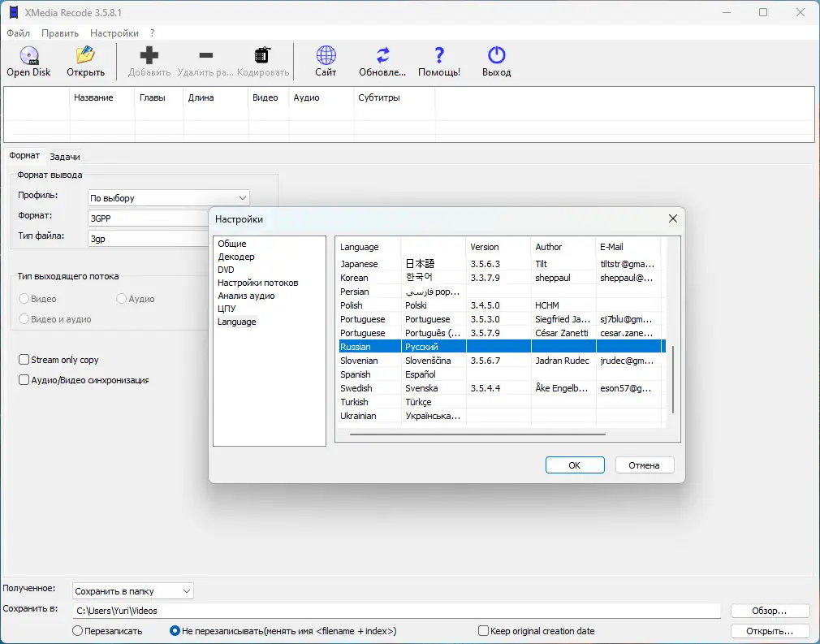820x644 pixels.
Task: Toggle Аудио/Видео синхронизация checkbox
Action: [x=24, y=380]
